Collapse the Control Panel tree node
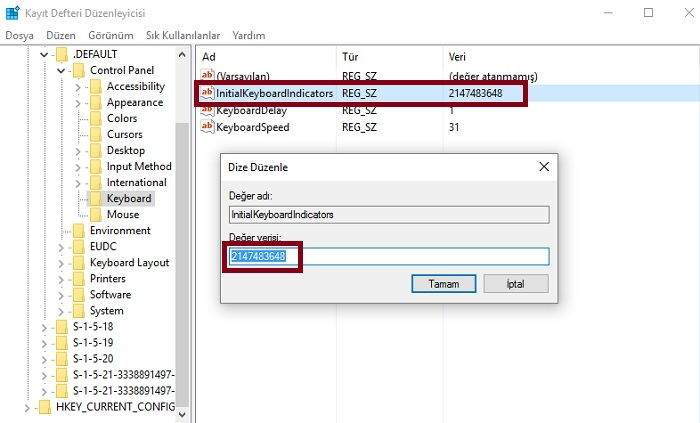Screen dimensions: 700x423 pyautogui.click(x=61, y=70)
